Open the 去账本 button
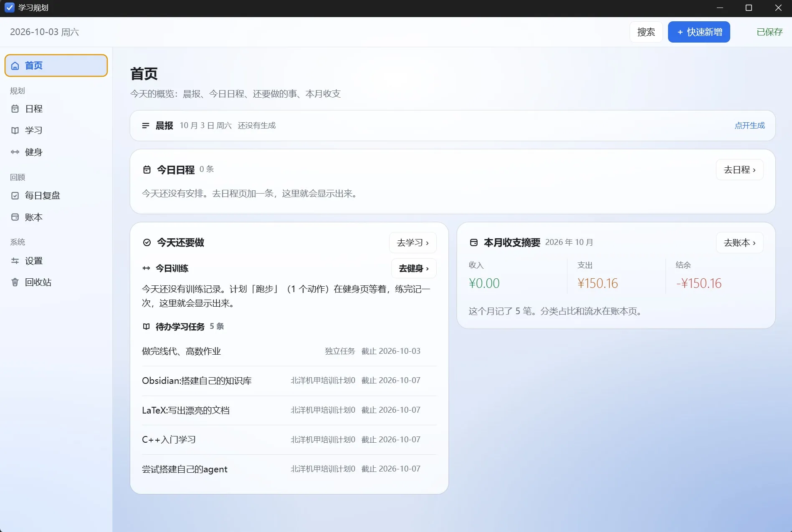792x532 pixels. pyautogui.click(x=739, y=243)
